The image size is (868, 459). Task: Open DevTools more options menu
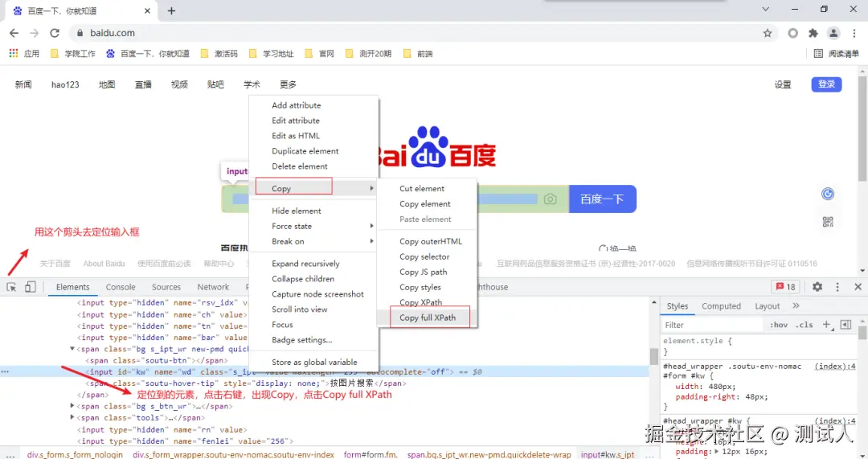[x=837, y=287]
